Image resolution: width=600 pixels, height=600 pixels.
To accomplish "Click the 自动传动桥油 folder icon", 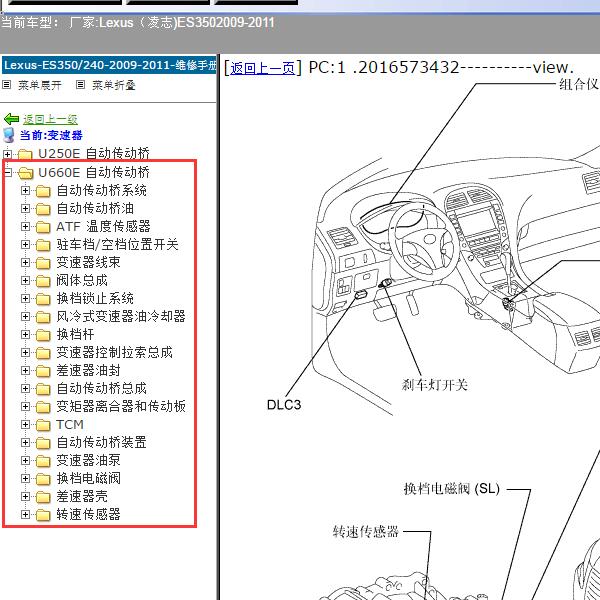I will click(43, 209).
